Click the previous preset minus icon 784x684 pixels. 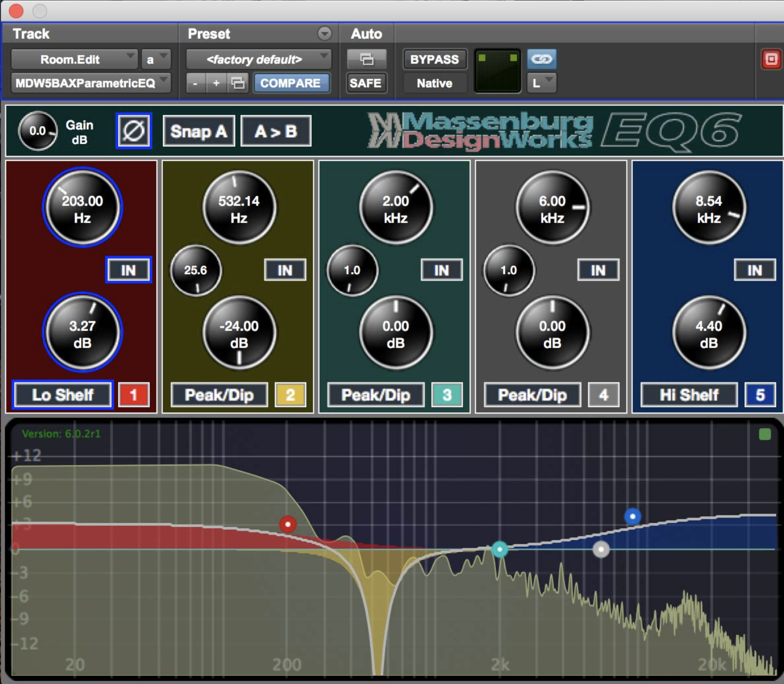[195, 83]
